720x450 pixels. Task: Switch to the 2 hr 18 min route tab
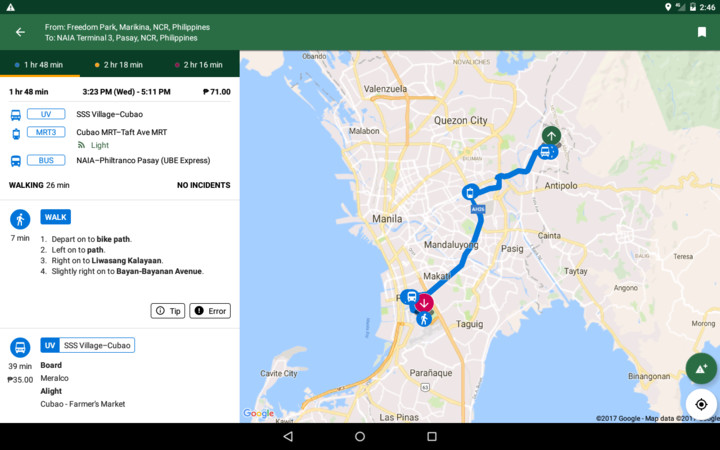119,65
